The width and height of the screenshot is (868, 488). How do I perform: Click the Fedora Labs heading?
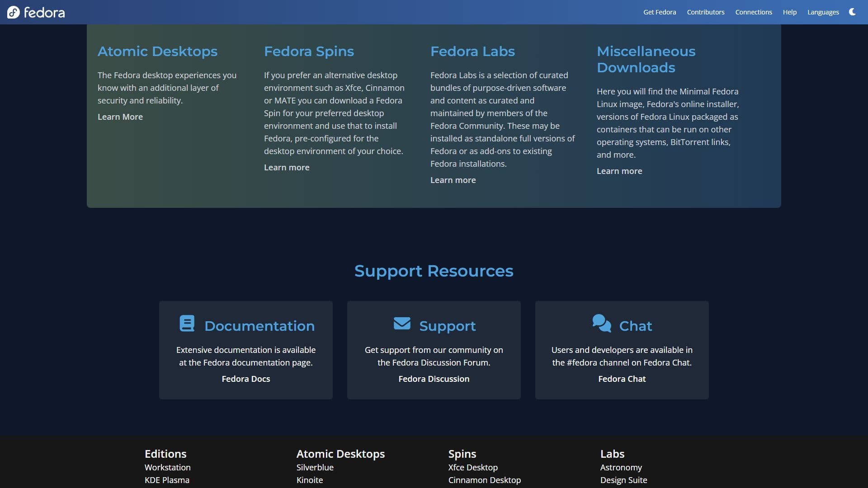click(x=472, y=52)
